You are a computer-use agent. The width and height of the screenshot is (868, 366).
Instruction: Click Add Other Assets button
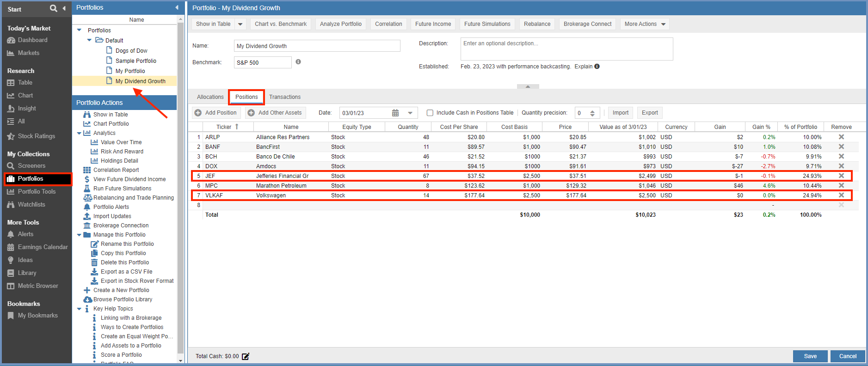pyautogui.click(x=276, y=113)
